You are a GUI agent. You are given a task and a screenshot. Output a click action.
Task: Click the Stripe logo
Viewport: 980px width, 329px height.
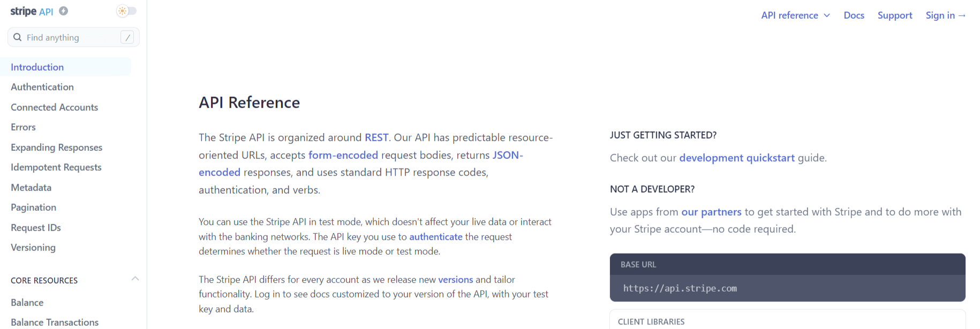coord(22,11)
